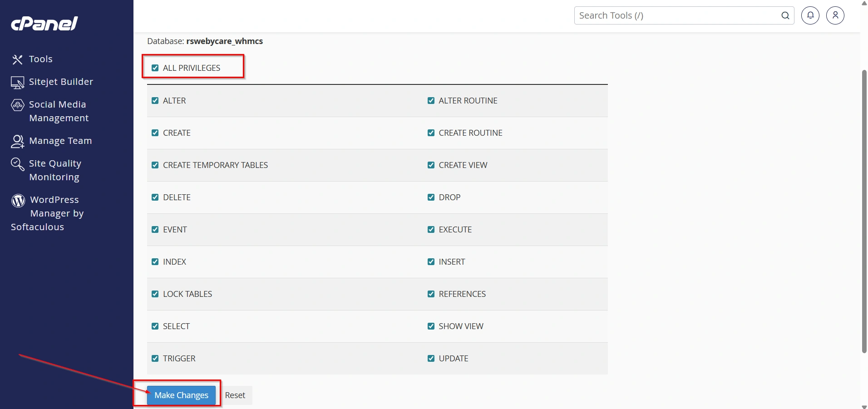Toggle the UPDATE checkbox
Screen dimensions: 868x409
[431, 359]
